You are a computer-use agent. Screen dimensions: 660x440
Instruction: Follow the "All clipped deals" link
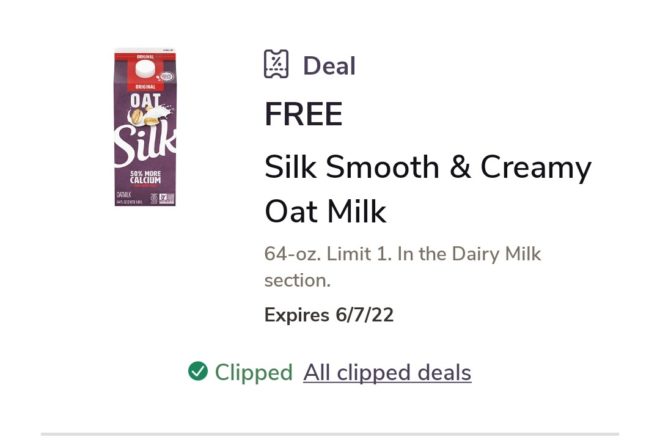click(x=387, y=373)
